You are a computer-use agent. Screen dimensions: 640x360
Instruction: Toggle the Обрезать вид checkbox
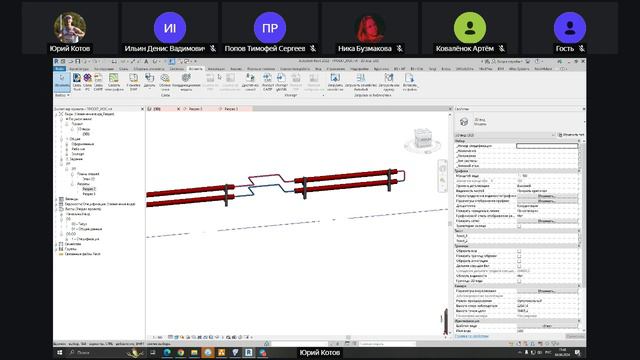(519, 251)
